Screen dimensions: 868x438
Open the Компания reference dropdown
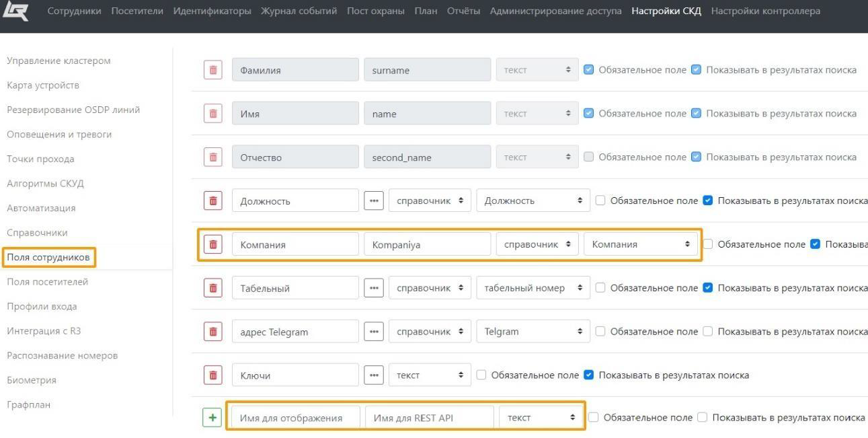click(x=641, y=244)
